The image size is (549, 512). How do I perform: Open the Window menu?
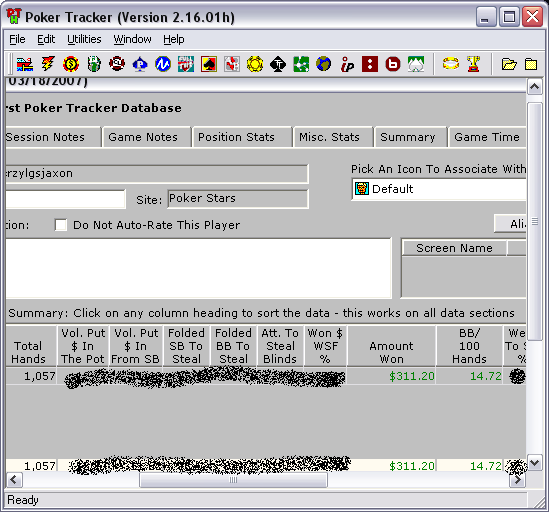click(132, 39)
